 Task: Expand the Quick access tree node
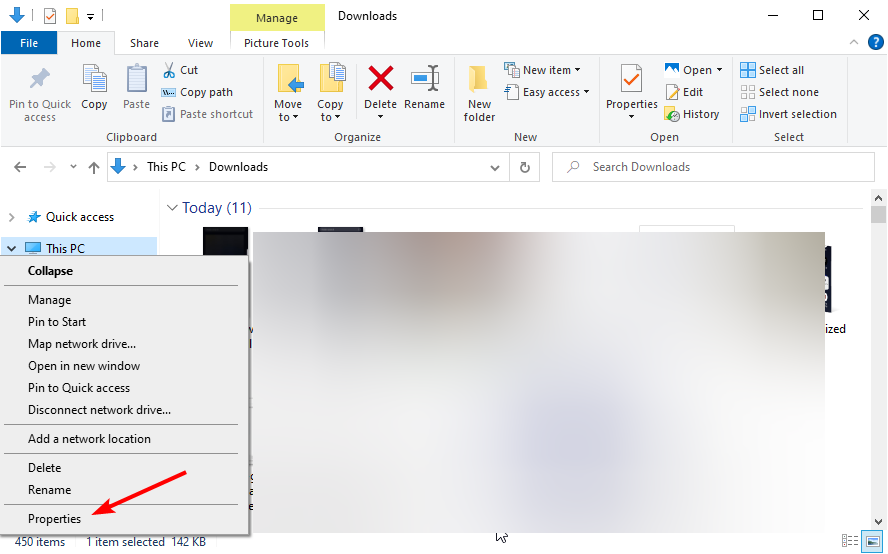coord(11,217)
